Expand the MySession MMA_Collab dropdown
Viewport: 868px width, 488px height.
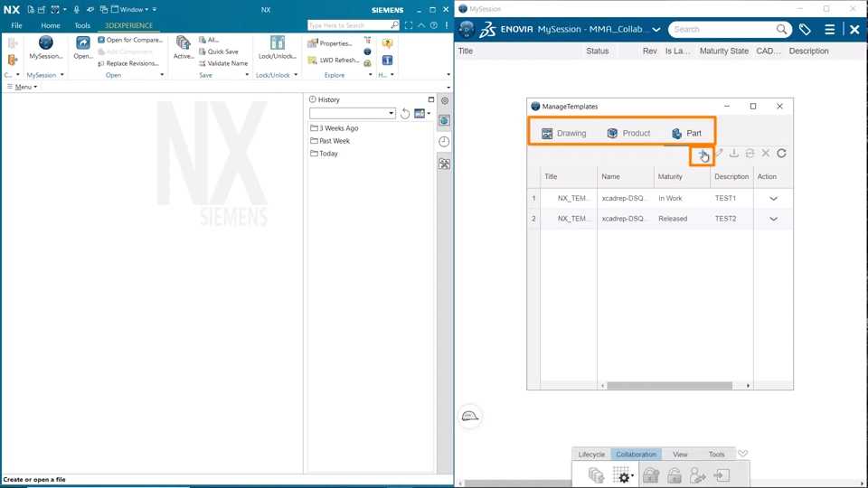click(x=656, y=29)
